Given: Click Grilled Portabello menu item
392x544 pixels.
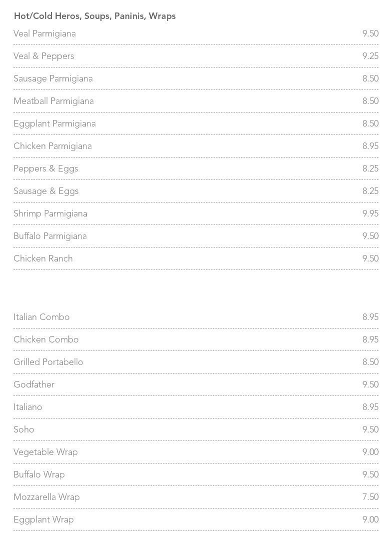Looking at the screenshot, I should point(48,362).
